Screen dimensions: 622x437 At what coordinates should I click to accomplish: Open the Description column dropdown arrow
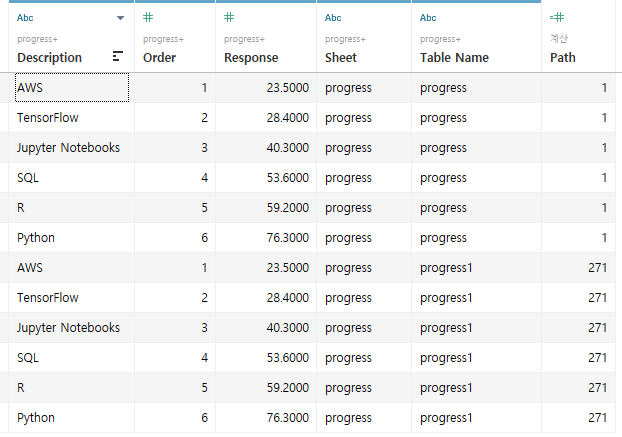coord(120,18)
